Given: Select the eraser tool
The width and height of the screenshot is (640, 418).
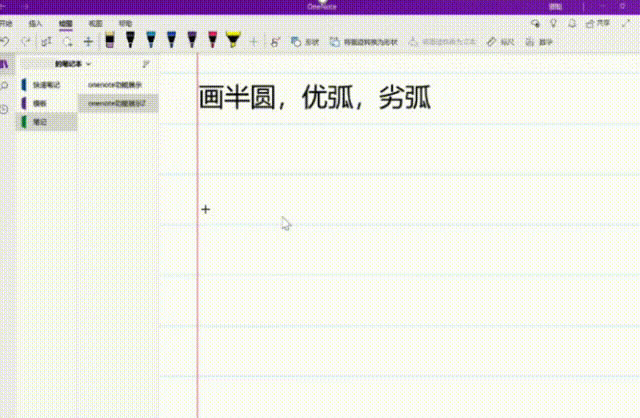Looking at the screenshot, I should pos(109,40).
